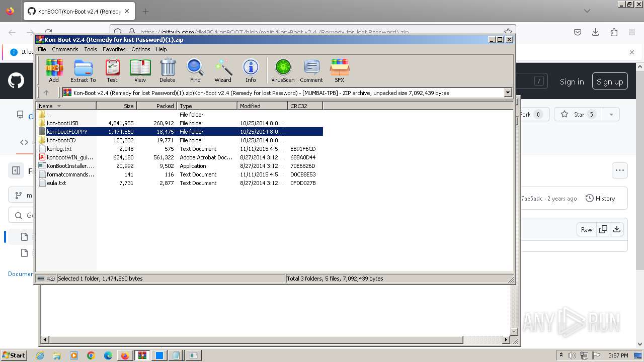Open Internet Explorer from the taskbar

(x=40, y=355)
